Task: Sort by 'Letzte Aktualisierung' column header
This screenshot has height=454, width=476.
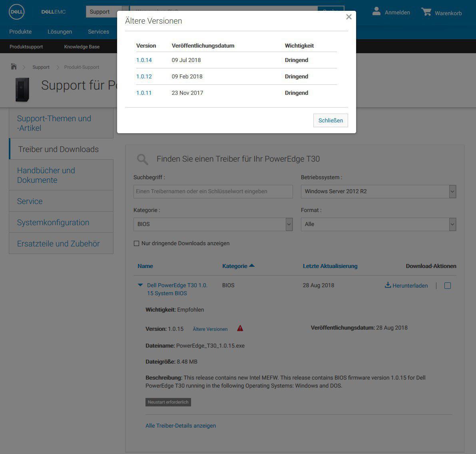Action: 330,266
